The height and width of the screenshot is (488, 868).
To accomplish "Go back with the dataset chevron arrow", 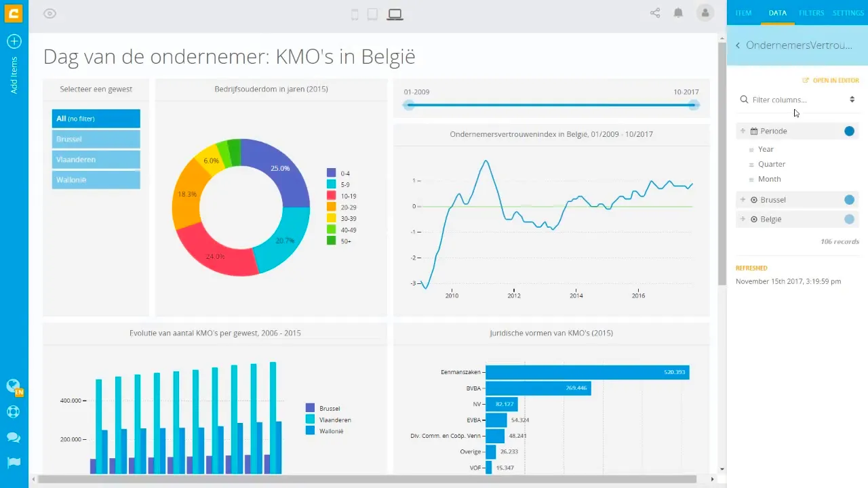I will (x=738, y=45).
